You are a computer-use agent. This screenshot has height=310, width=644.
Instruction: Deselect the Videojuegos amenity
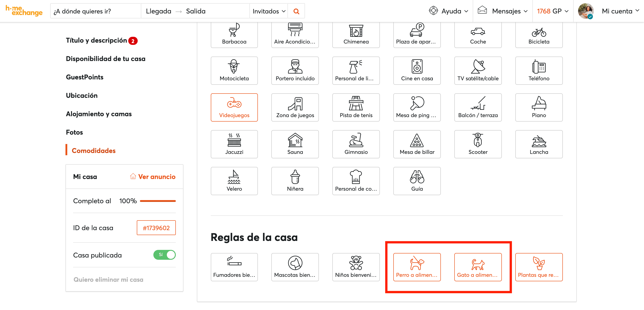[234, 107]
